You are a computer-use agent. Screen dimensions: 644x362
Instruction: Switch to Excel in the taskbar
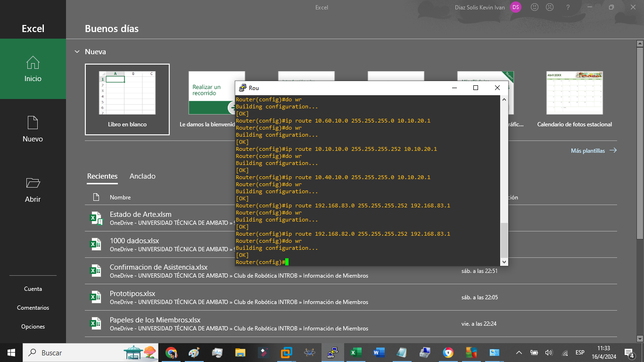[x=355, y=353]
